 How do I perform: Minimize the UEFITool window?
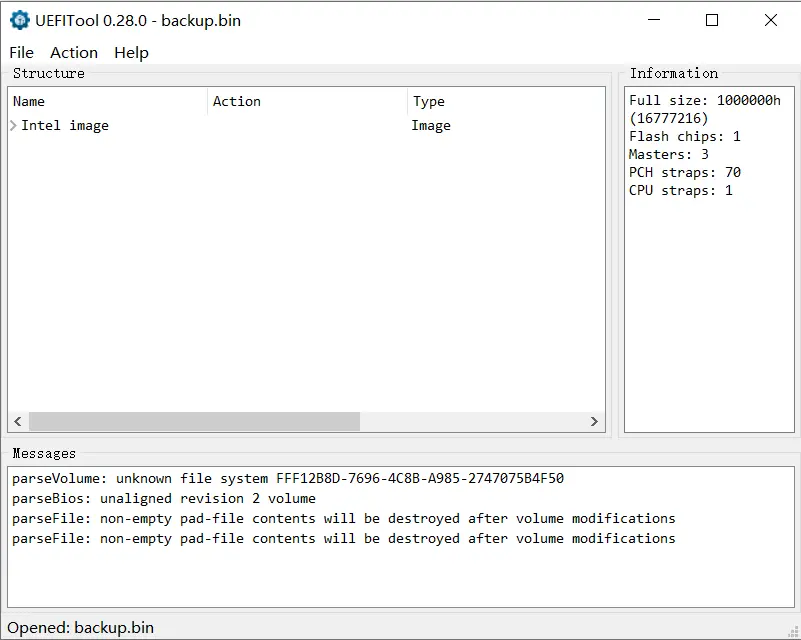coord(654,20)
